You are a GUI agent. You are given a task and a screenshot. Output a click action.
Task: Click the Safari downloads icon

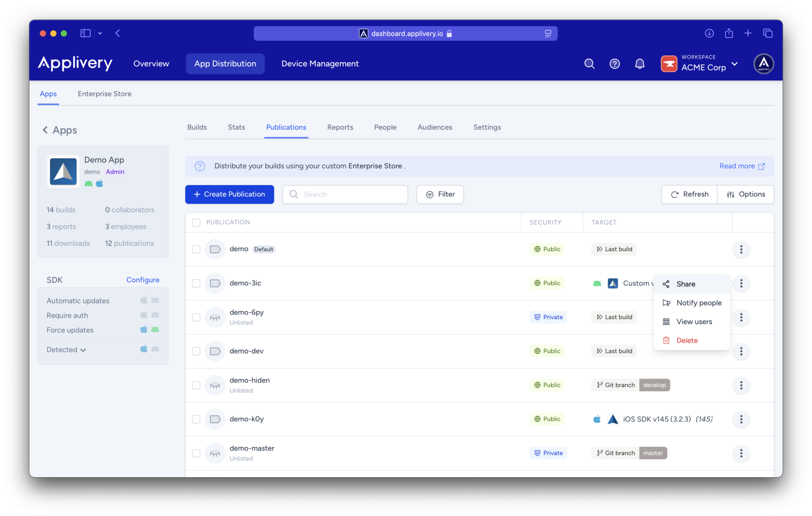click(x=709, y=33)
